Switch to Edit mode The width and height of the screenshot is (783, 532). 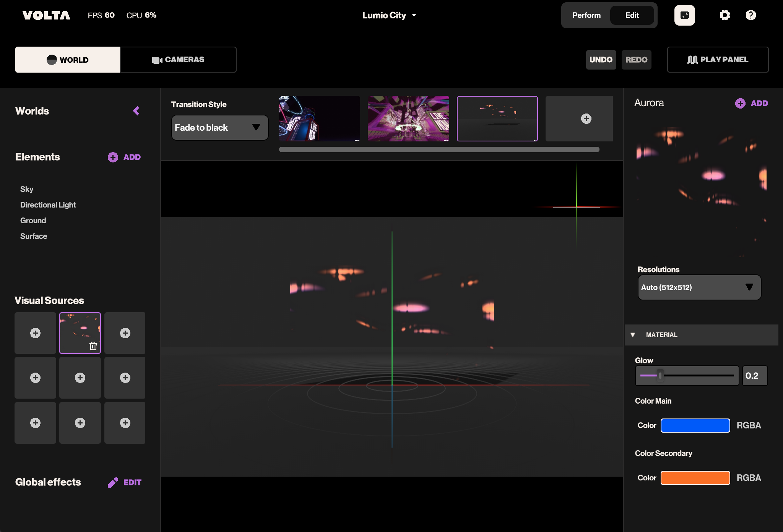tap(632, 15)
